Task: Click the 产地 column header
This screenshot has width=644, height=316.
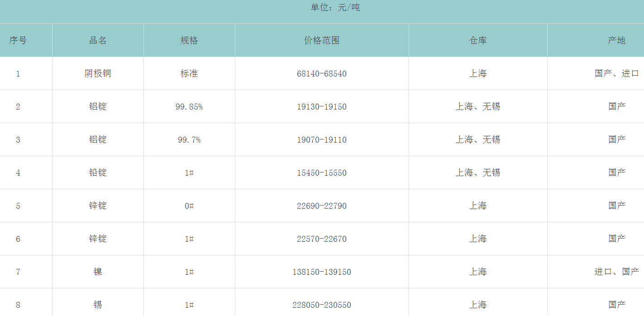Action: point(616,40)
